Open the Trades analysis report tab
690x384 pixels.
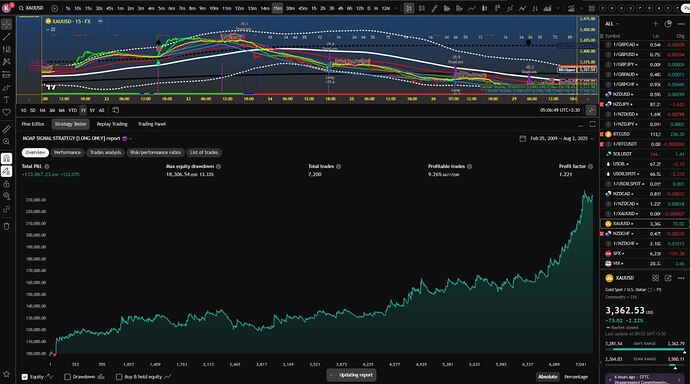pos(105,153)
